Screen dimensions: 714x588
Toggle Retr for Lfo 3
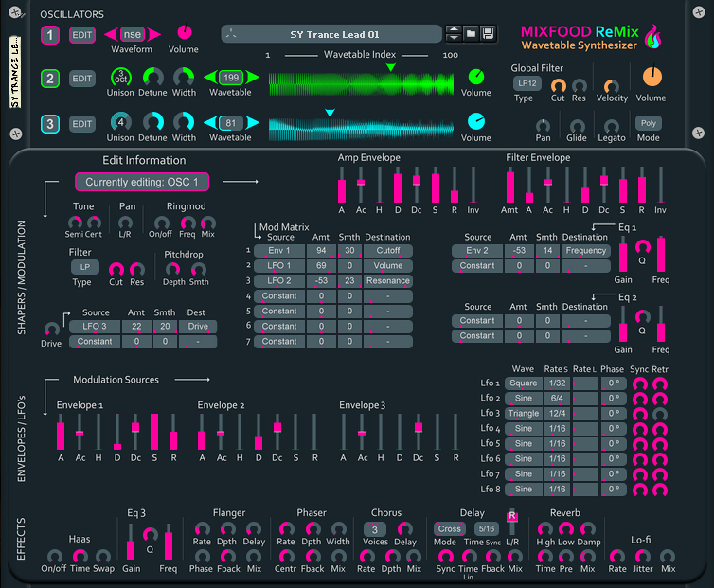[659, 414]
